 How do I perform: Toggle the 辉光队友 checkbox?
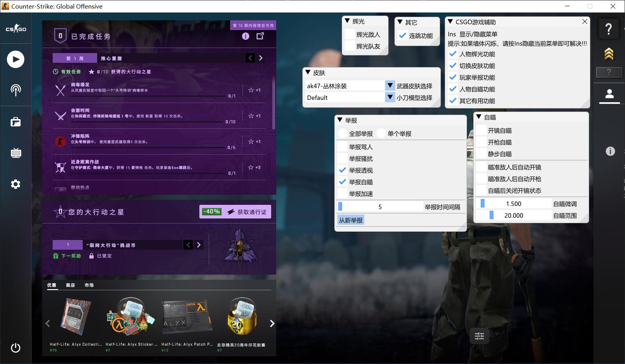click(350, 46)
